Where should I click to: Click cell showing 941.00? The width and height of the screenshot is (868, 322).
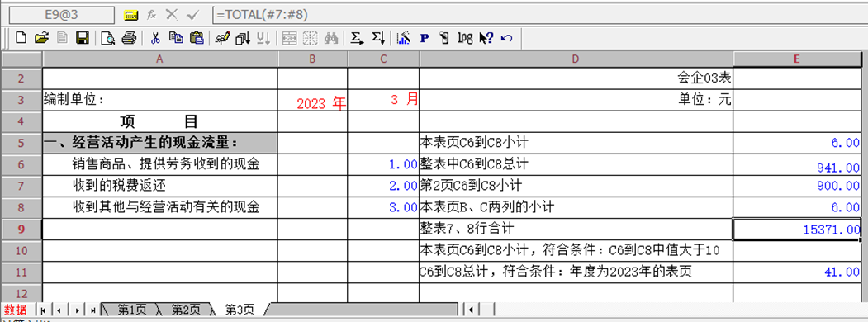point(797,164)
